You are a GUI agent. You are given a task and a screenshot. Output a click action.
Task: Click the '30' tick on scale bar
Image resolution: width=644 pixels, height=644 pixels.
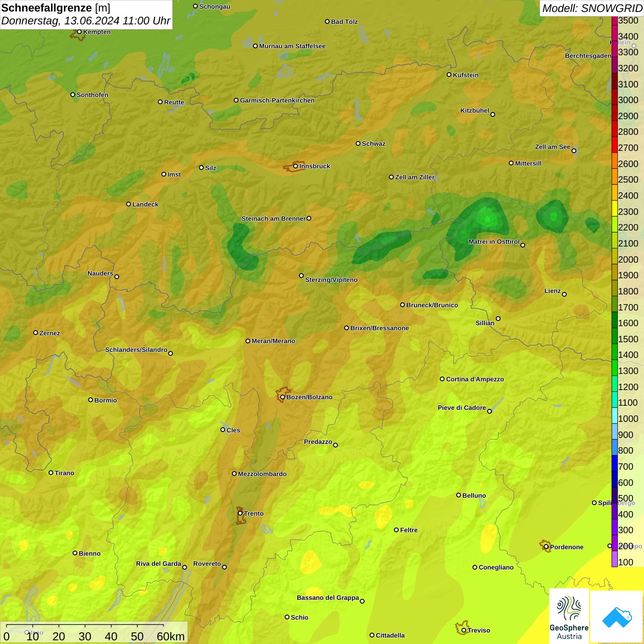pyautogui.click(x=85, y=636)
